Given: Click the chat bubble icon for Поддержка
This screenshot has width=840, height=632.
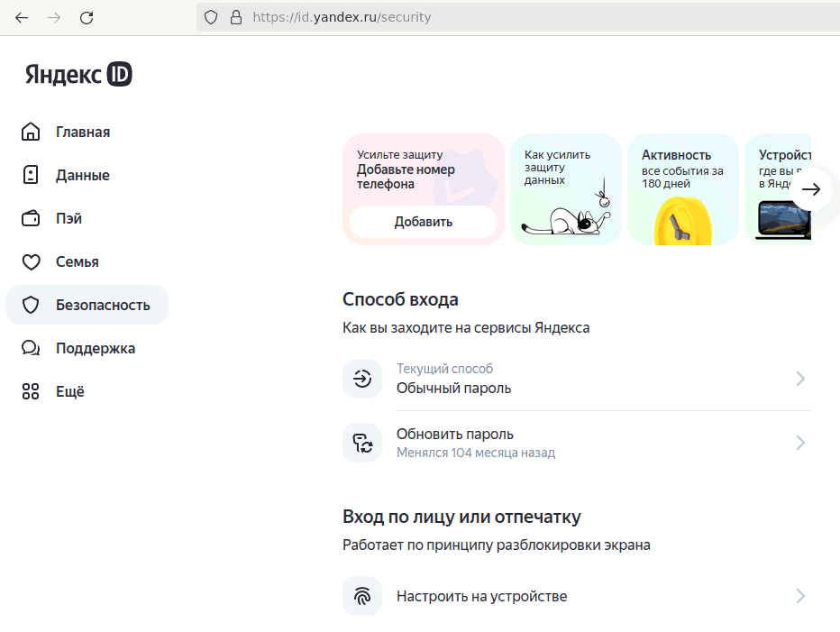Looking at the screenshot, I should (31, 348).
